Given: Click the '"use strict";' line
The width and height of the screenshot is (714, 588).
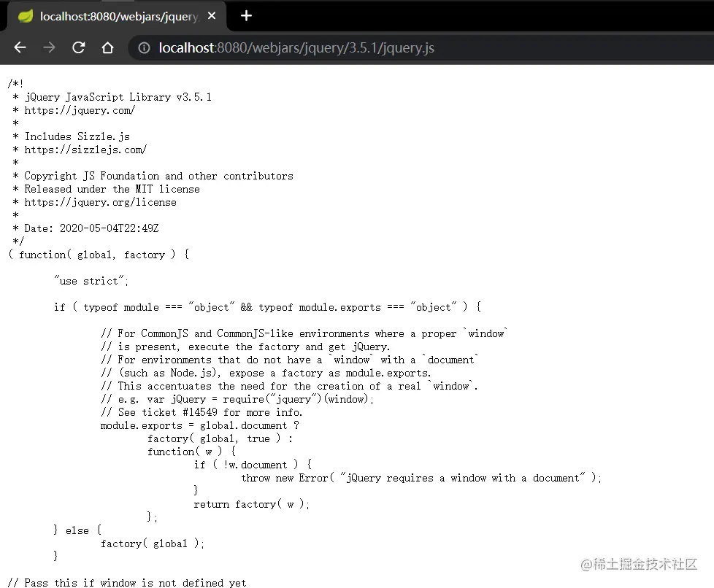Looking at the screenshot, I should point(91,281).
